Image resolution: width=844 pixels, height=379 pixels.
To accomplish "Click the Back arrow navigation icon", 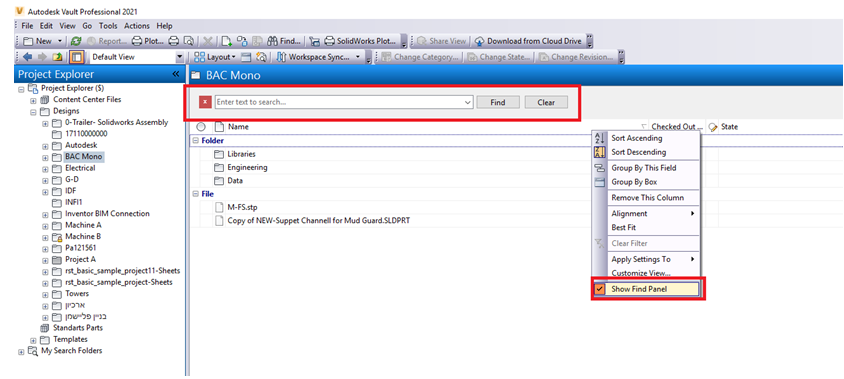I will pyautogui.click(x=28, y=57).
